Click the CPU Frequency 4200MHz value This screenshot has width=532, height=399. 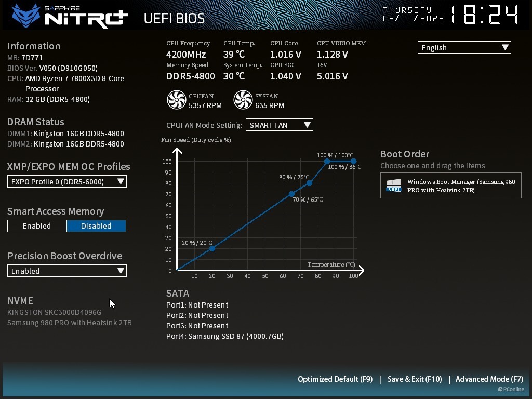click(x=186, y=54)
